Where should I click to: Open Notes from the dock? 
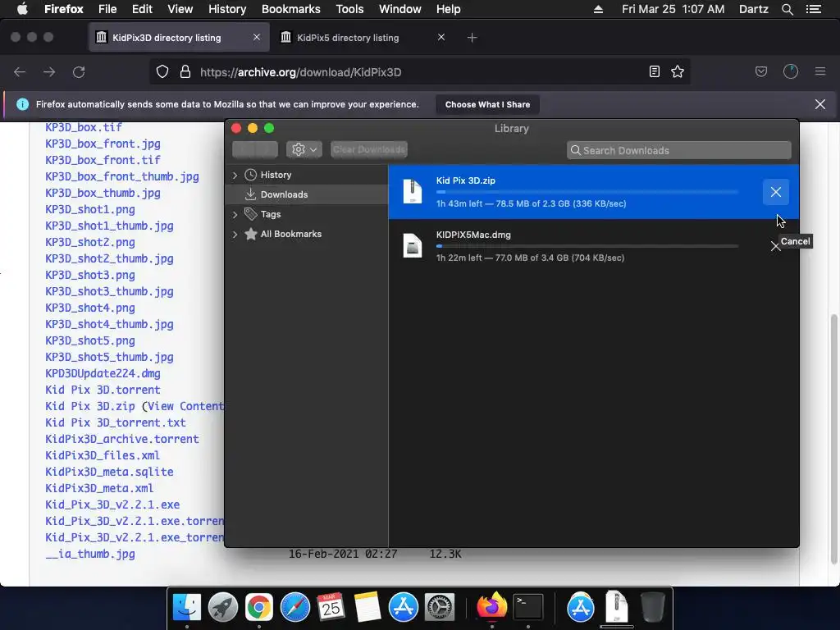(x=367, y=608)
